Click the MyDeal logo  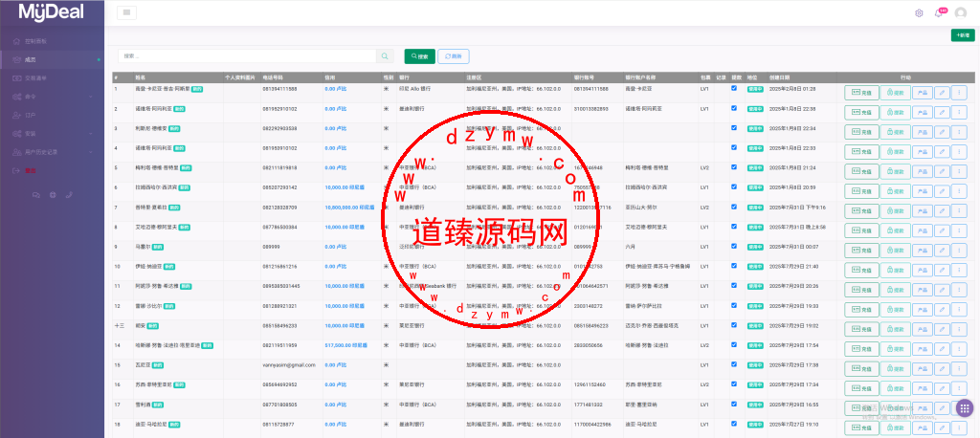pyautogui.click(x=52, y=11)
